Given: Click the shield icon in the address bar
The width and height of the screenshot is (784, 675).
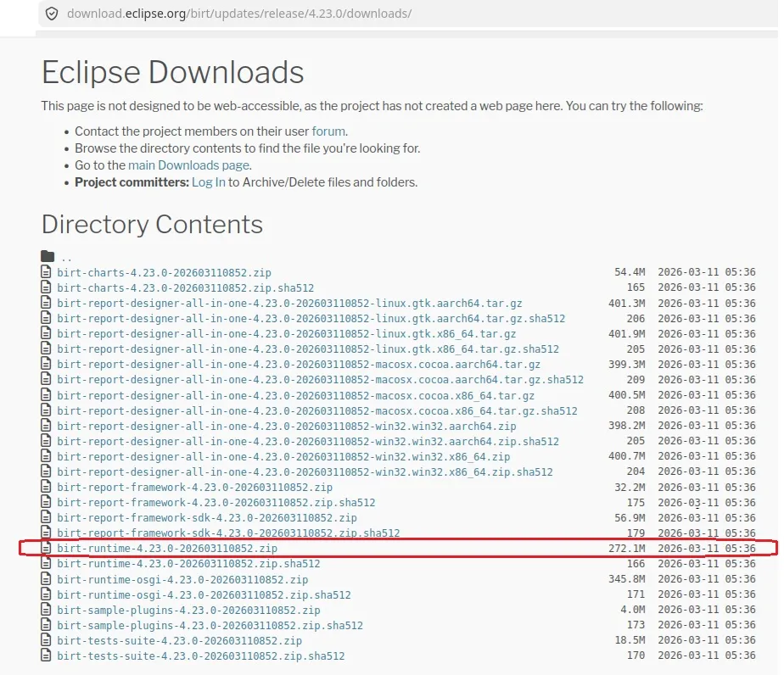Looking at the screenshot, I should point(53,14).
